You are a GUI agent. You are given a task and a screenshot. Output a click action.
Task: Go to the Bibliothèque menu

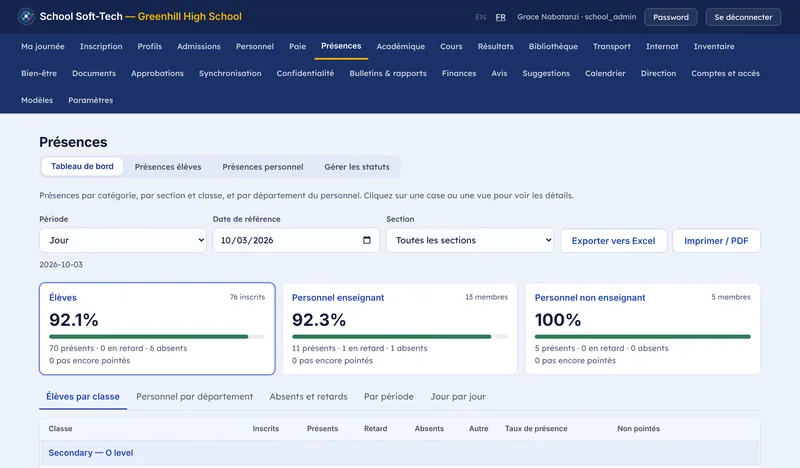pos(553,46)
